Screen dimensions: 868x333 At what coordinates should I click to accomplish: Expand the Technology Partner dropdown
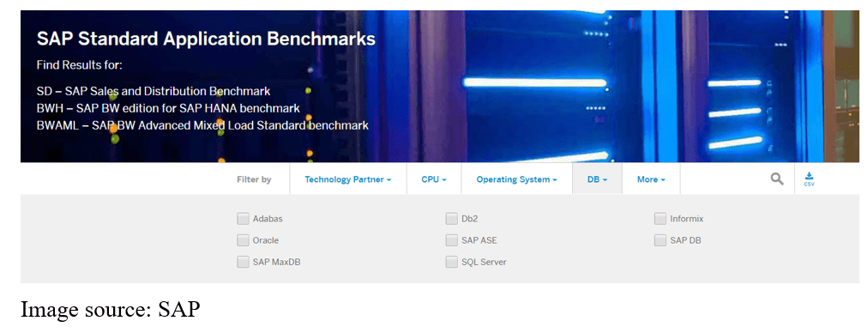[348, 179]
